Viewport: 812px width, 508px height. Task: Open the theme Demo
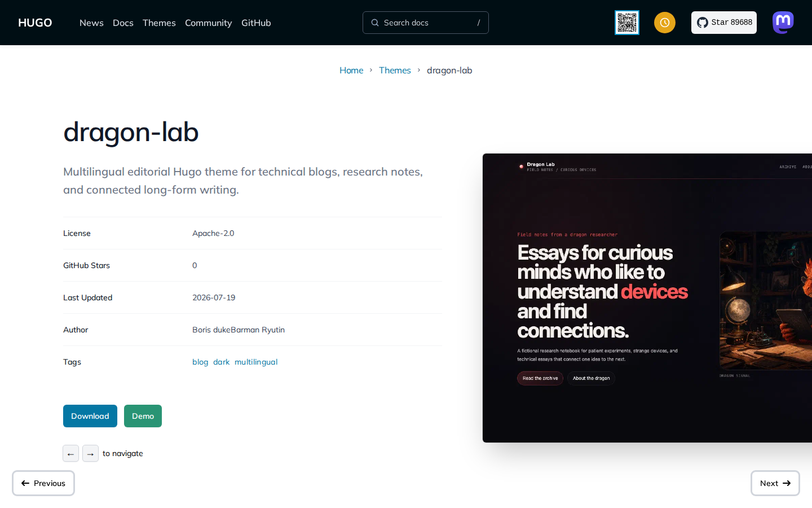click(x=143, y=416)
